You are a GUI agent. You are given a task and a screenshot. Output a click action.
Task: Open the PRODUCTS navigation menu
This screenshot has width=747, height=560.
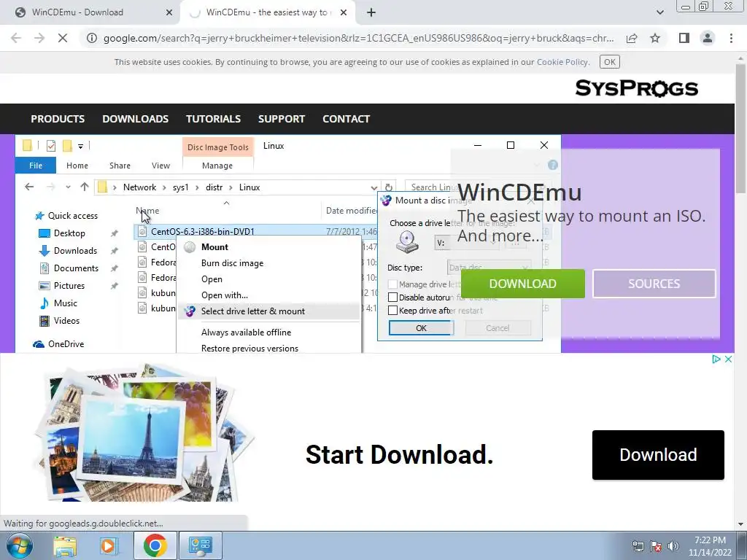point(58,119)
